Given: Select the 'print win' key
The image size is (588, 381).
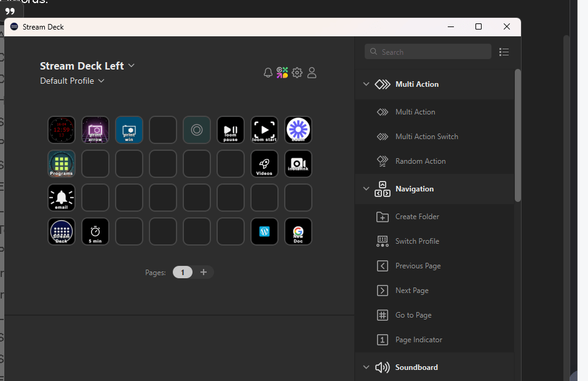Looking at the screenshot, I should click(x=129, y=130).
